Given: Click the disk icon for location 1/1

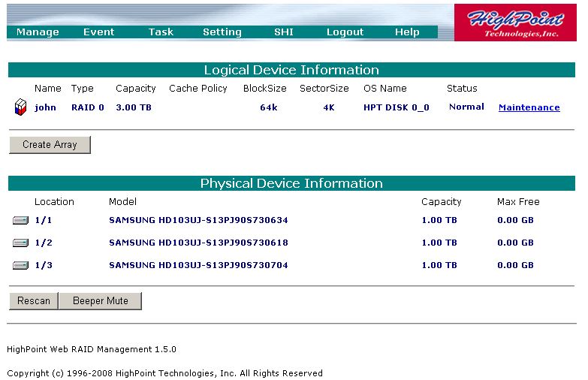Looking at the screenshot, I should pos(20,220).
